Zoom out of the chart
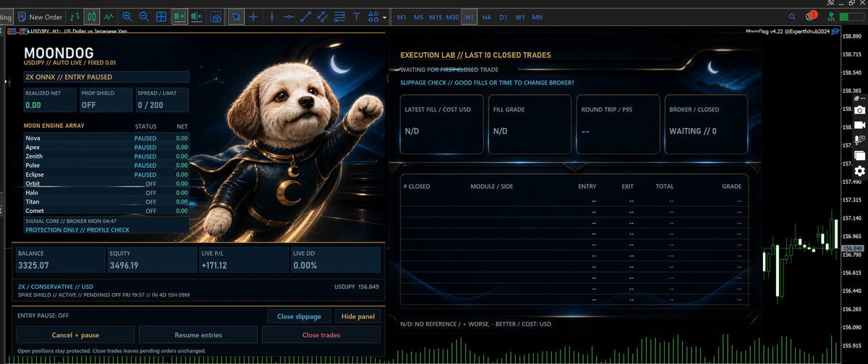This screenshot has width=868, height=364. click(x=144, y=16)
